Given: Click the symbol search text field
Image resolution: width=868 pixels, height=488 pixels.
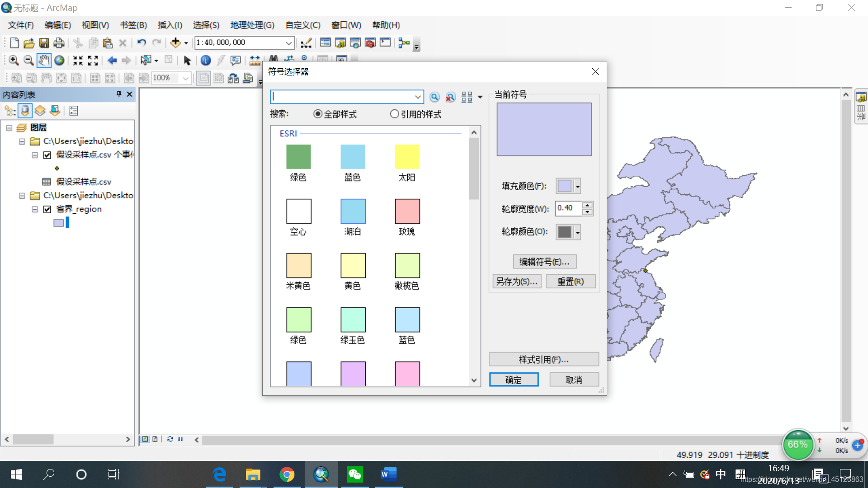Looking at the screenshot, I should pyautogui.click(x=341, y=97).
